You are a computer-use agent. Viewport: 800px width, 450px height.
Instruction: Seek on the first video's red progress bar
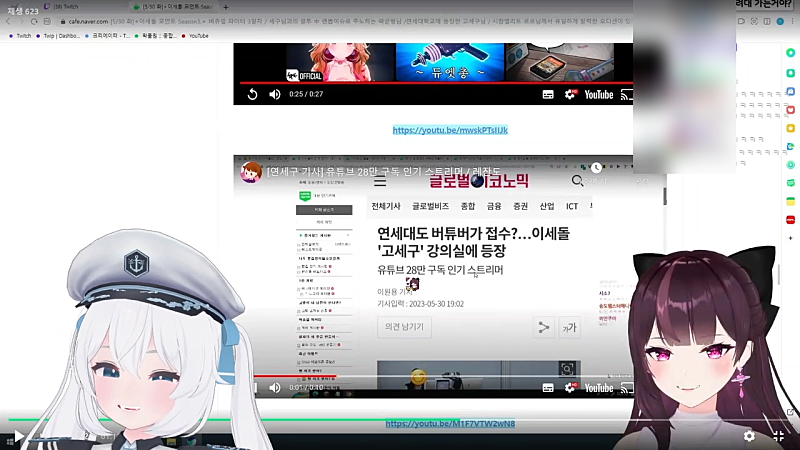pos(436,82)
